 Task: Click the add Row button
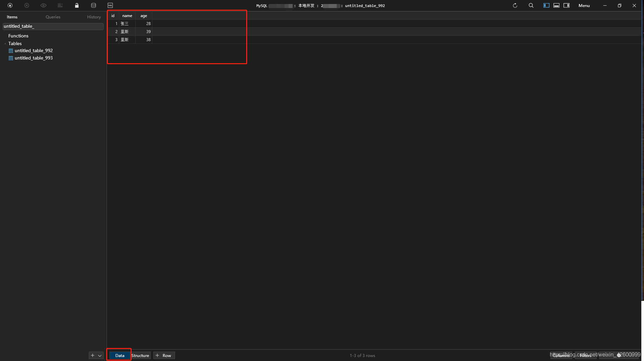[x=164, y=356]
